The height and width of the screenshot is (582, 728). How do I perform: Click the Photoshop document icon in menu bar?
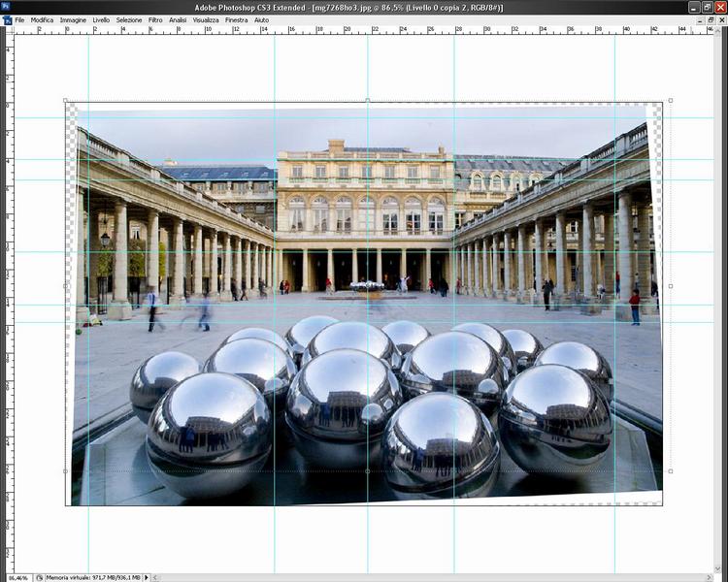coord(6,19)
